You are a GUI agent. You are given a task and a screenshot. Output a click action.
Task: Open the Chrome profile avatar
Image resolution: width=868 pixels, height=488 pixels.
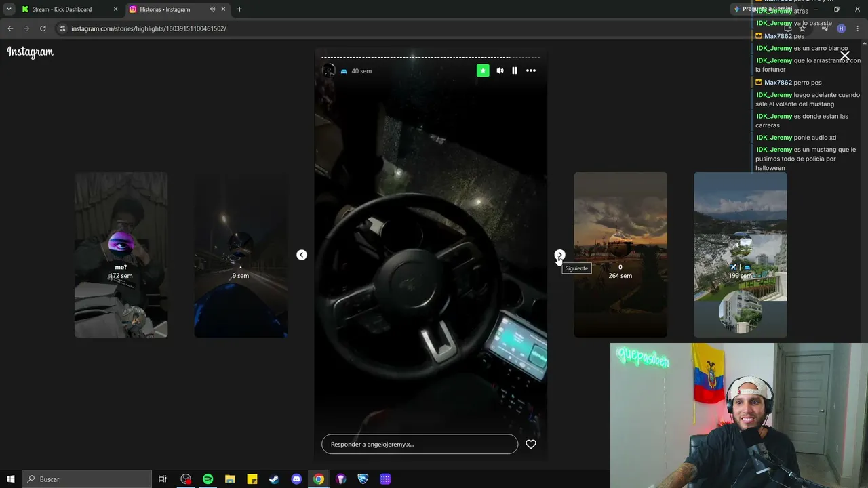pos(841,28)
